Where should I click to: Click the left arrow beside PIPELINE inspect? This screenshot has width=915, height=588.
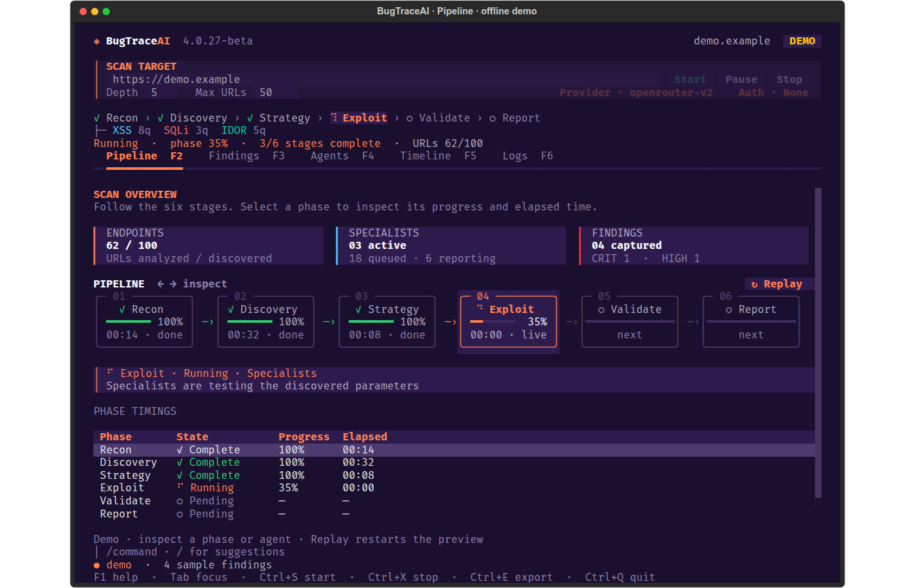(161, 284)
